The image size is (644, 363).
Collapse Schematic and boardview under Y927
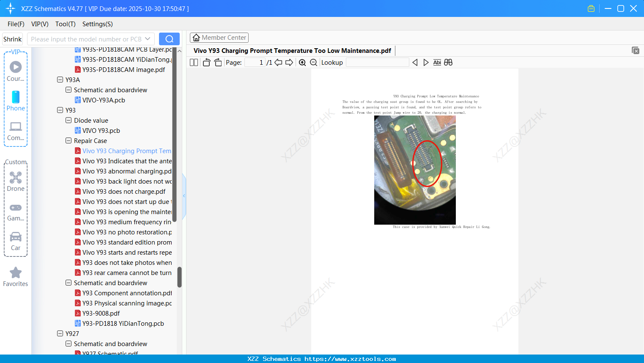69,344
